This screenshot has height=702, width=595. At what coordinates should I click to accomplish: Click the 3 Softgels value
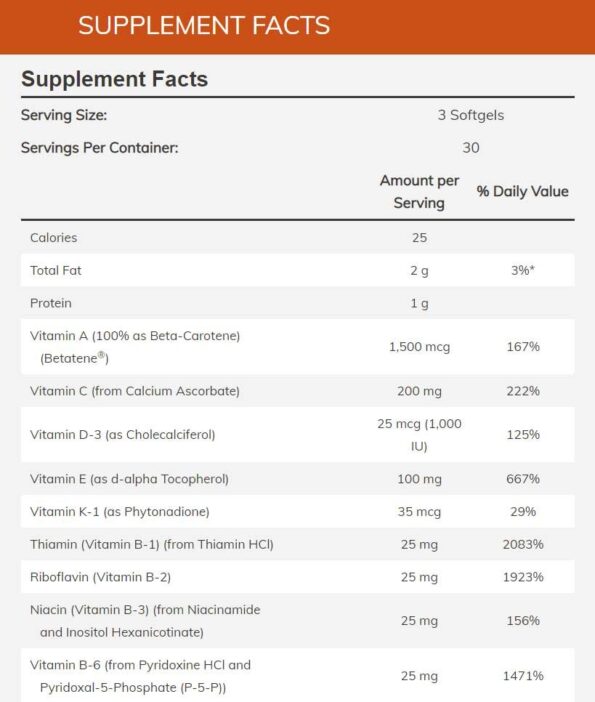point(471,115)
